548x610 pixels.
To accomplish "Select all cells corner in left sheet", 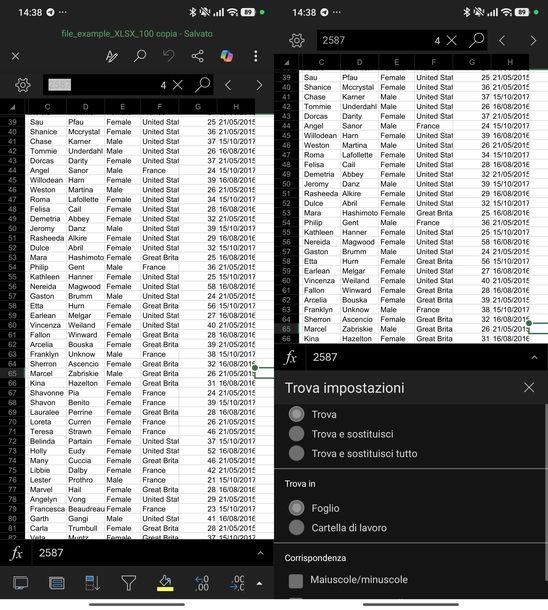I will (x=12, y=107).
